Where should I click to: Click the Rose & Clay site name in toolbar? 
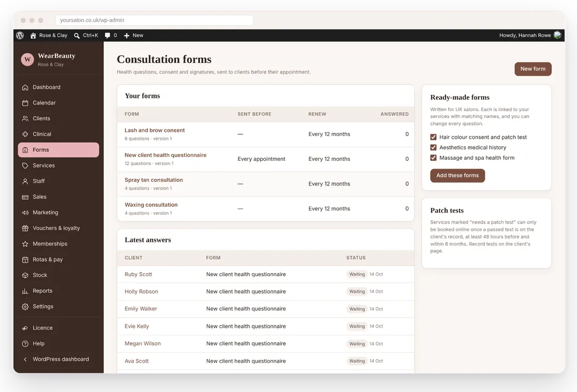point(53,35)
